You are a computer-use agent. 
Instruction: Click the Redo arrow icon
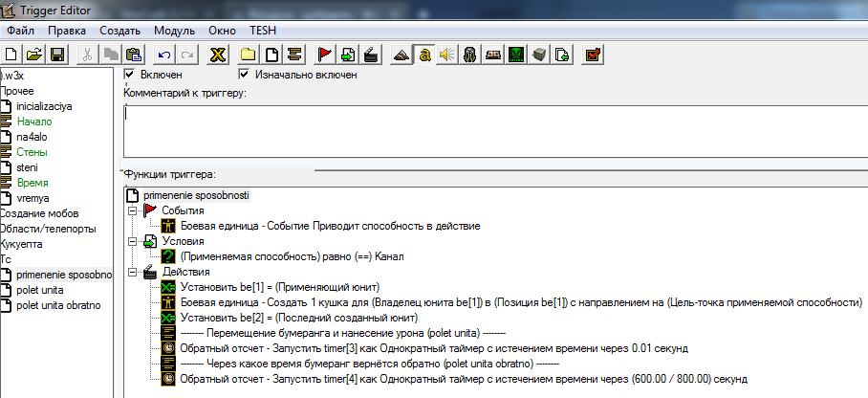(187, 55)
